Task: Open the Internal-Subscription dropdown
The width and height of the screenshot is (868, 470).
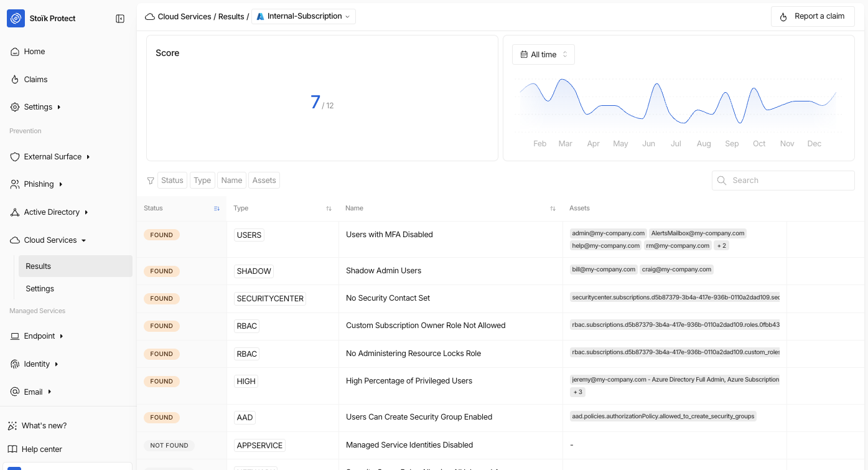Action: (x=304, y=16)
